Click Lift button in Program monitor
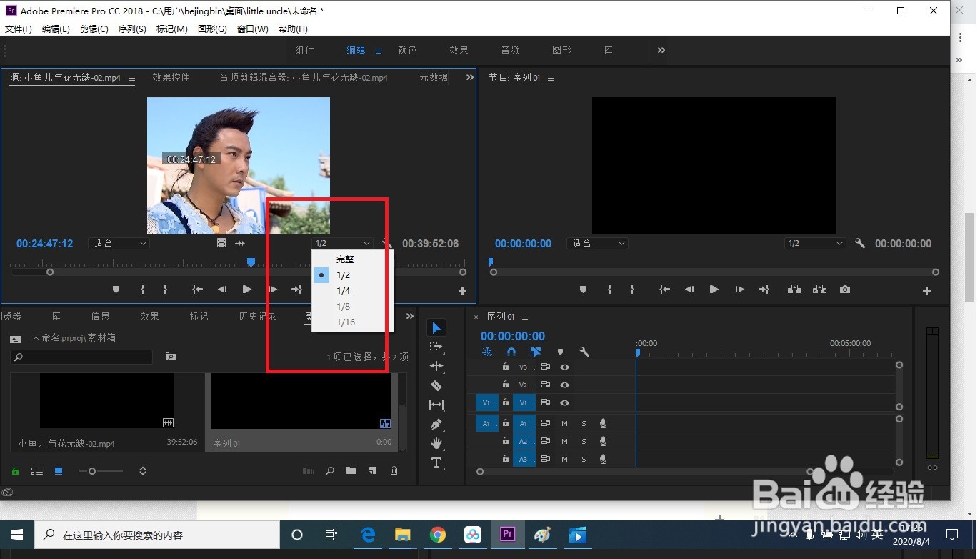 point(794,290)
